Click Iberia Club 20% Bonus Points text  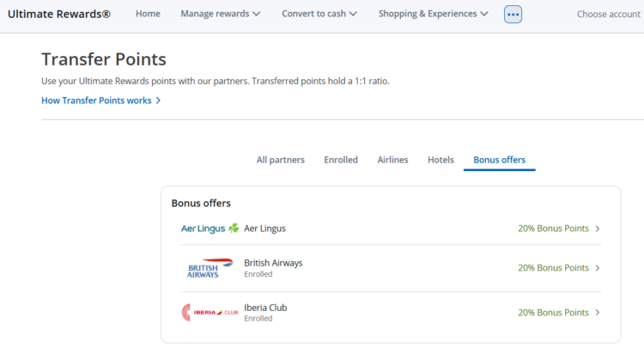pos(553,313)
